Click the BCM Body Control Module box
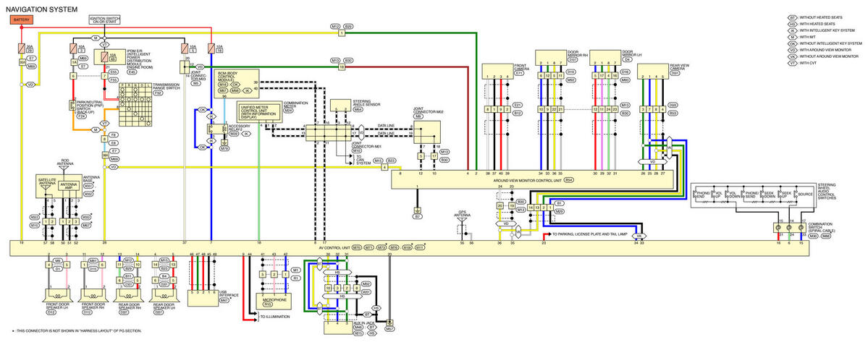This screenshot has height=342, width=868. [x=237, y=83]
